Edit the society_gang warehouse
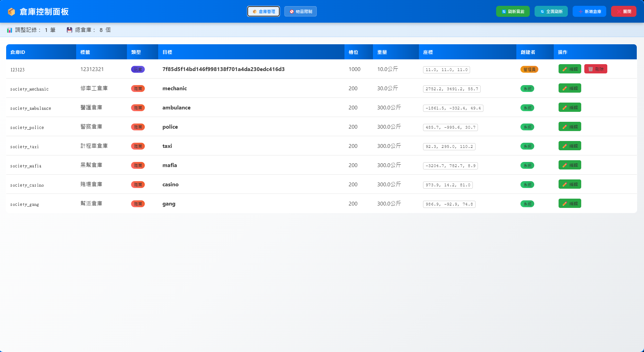 coord(570,203)
